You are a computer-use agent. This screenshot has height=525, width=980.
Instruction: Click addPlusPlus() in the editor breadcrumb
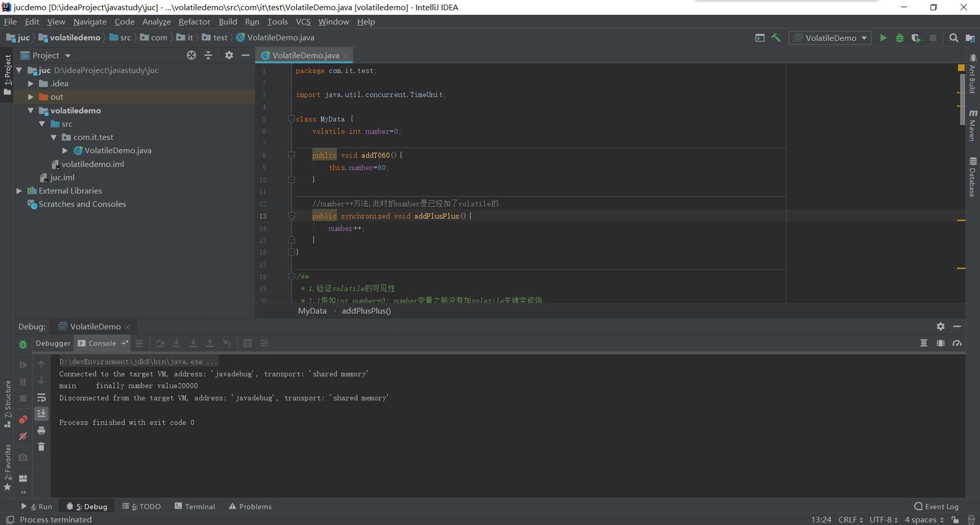pos(366,311)
